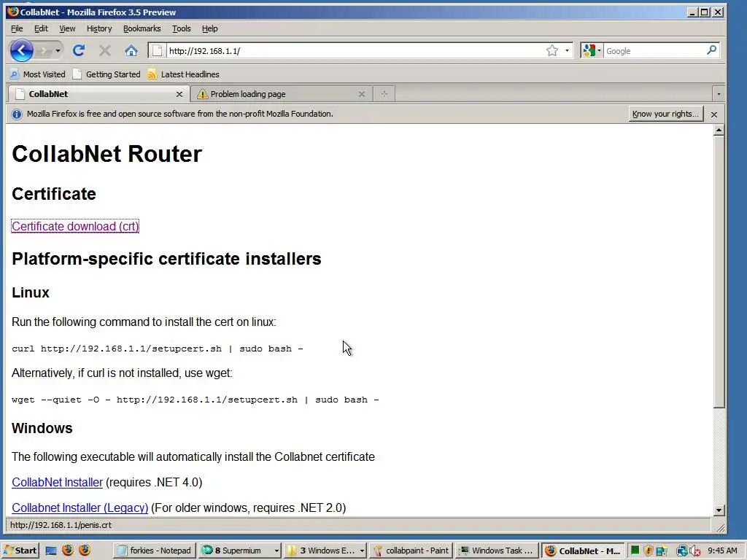Focus the Google search field
Screen dimensions: 747x560
pyautogui.click(x=654, y=51)
